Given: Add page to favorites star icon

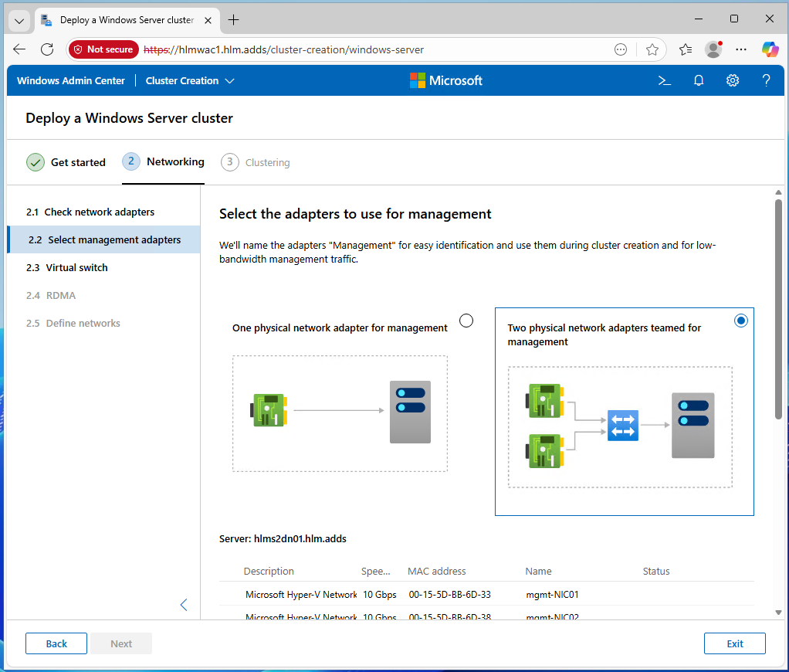Looking at the screenshot, I should coord(652,49).
